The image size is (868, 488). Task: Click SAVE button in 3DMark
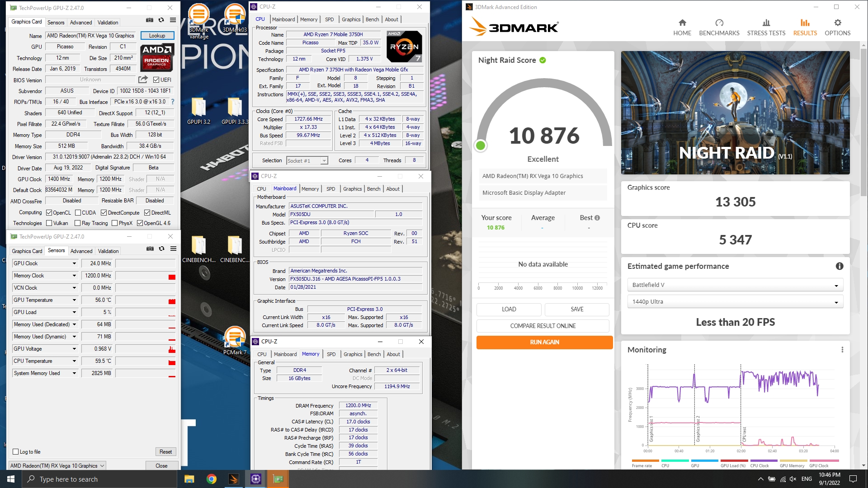pyautogui.click(x=577, y=310)
